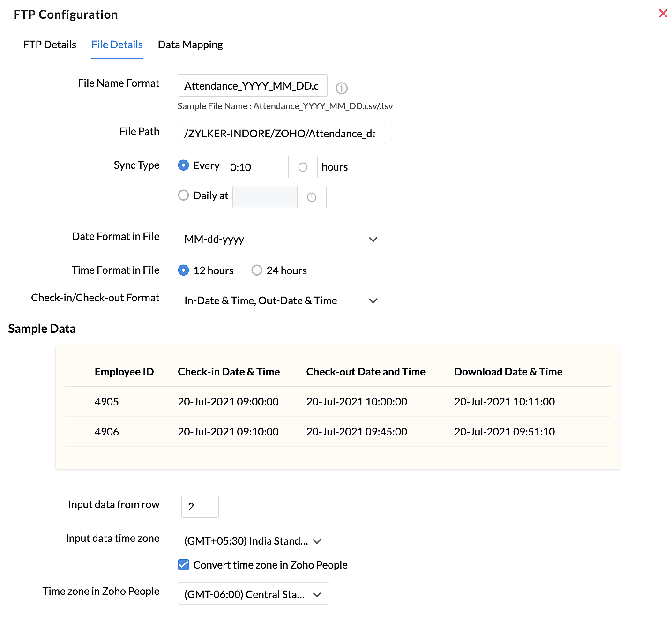
Task: Choose the 12 hours time format
Action: click(x=184, y=270)
